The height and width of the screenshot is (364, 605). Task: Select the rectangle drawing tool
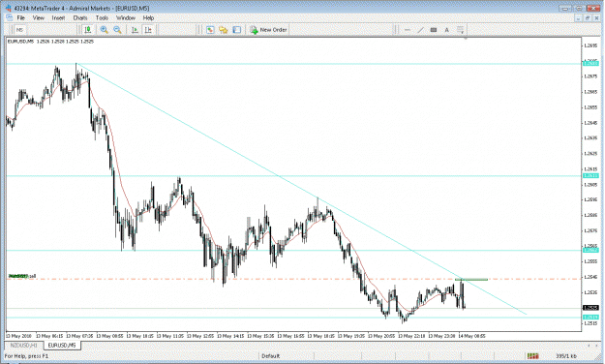pyautogui.click(x=434, y=30)
